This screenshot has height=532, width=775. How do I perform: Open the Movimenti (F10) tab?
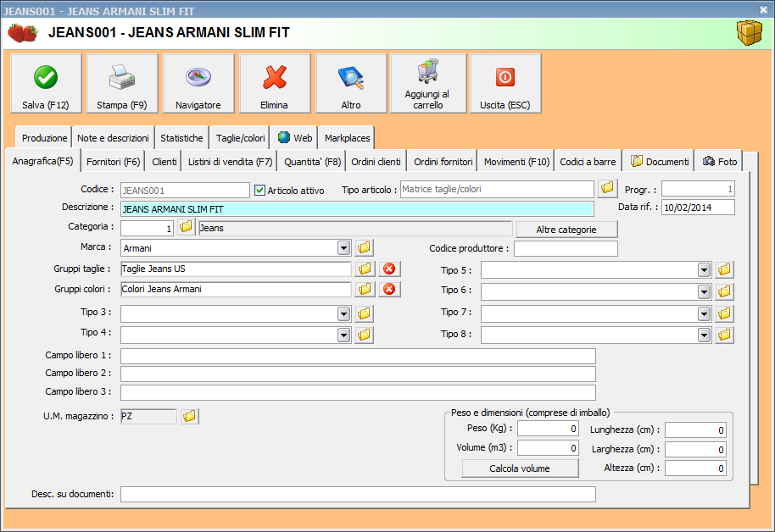click(516, 162)
